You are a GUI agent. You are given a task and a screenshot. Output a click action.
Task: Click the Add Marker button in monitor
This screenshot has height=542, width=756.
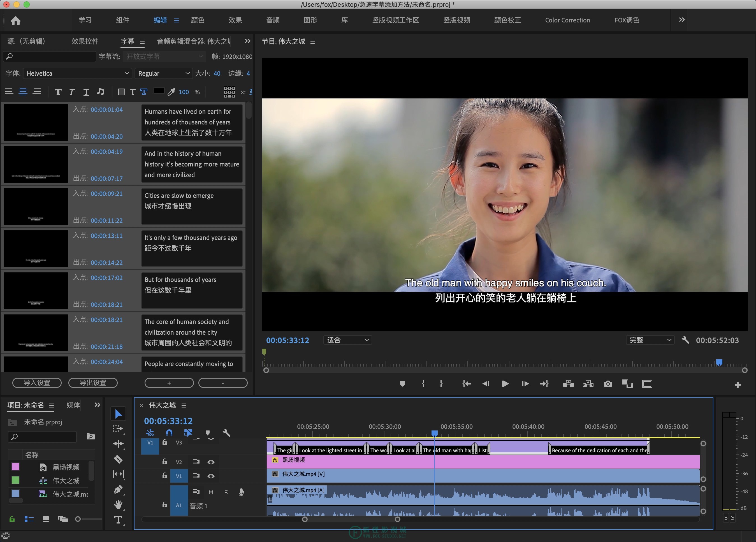pos(403,384)
